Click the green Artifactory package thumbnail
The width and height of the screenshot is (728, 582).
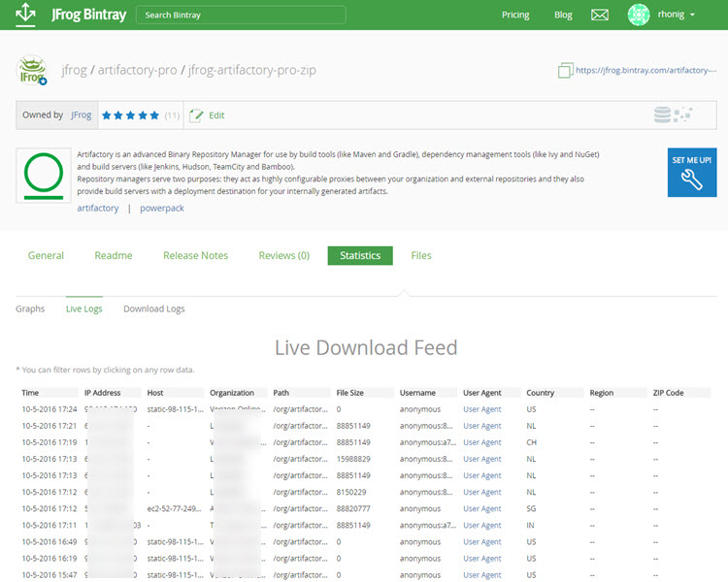44,175
